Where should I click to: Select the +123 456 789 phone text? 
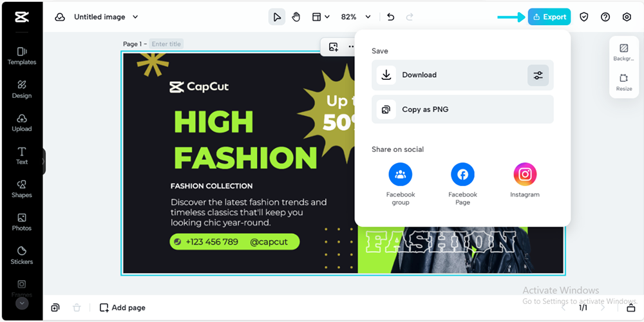[x=211, y=242]
